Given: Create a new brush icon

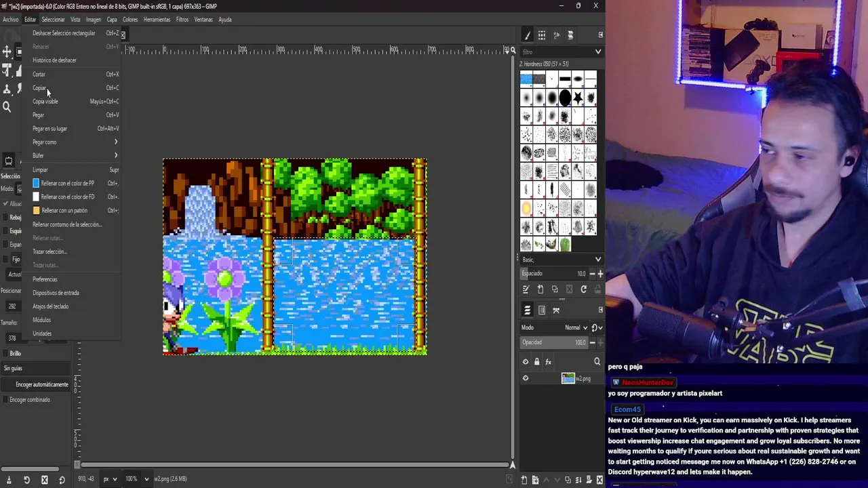Looking at the screenshot, I should pos(540,289).
